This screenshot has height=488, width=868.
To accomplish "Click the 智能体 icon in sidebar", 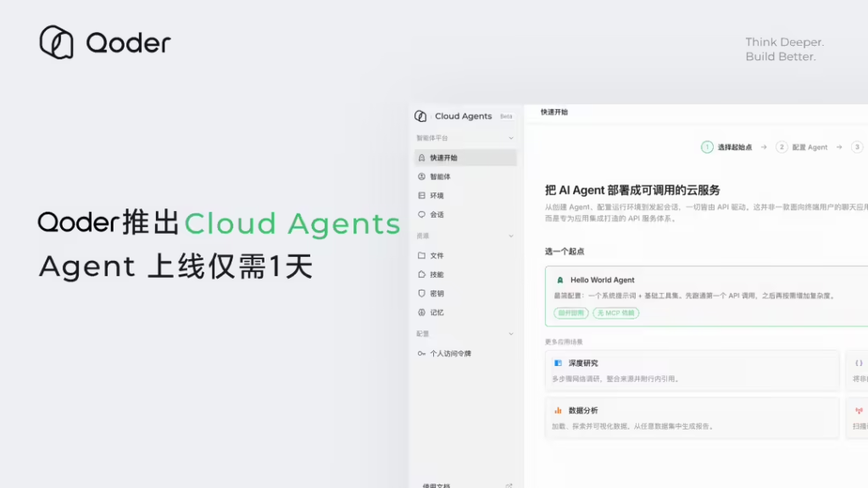I will click(422, 176).
